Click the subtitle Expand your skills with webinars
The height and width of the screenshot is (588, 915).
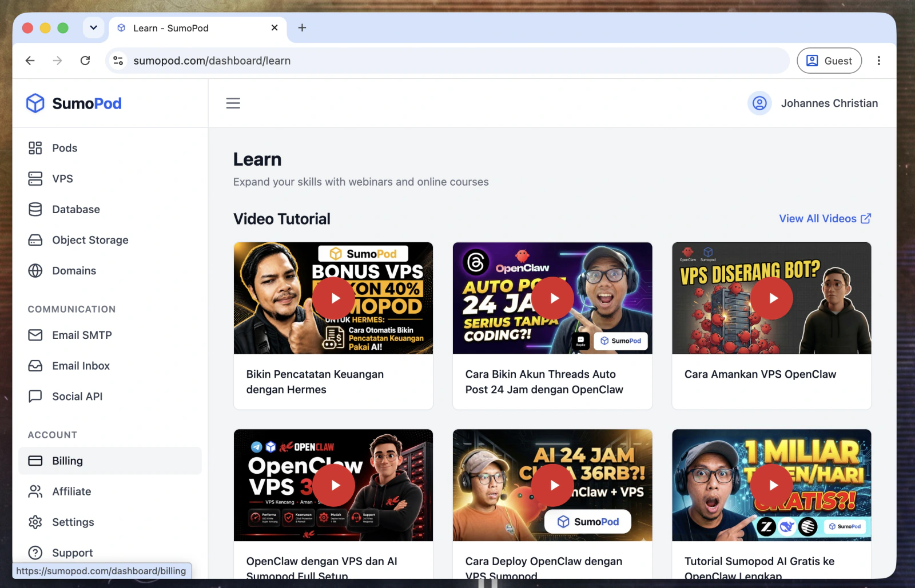[361, 182]
